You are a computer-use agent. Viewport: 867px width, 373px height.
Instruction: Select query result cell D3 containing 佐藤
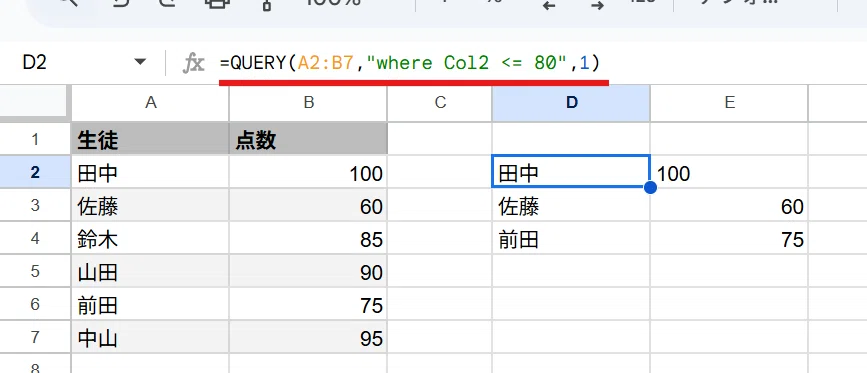pos(571,205)
